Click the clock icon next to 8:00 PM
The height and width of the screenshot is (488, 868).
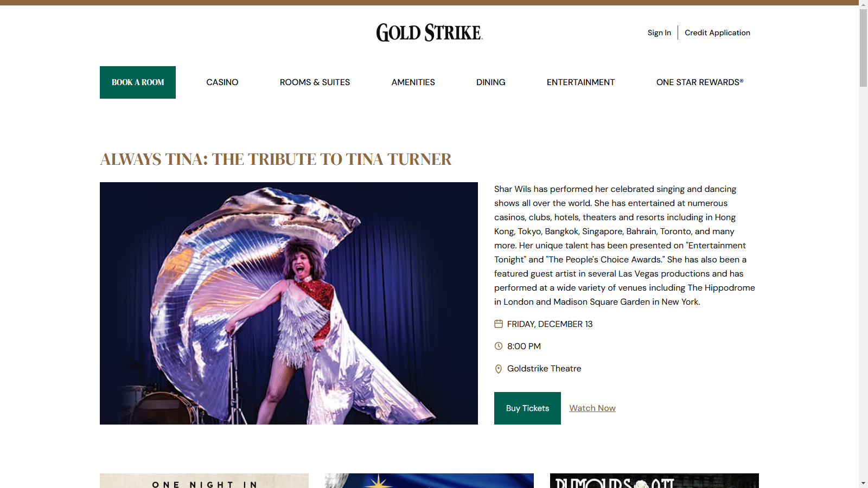point(499,346)
